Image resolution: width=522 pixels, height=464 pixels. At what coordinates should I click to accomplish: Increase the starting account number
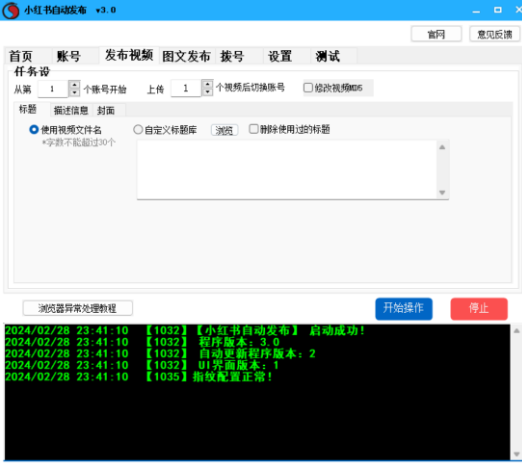point(75,85)
